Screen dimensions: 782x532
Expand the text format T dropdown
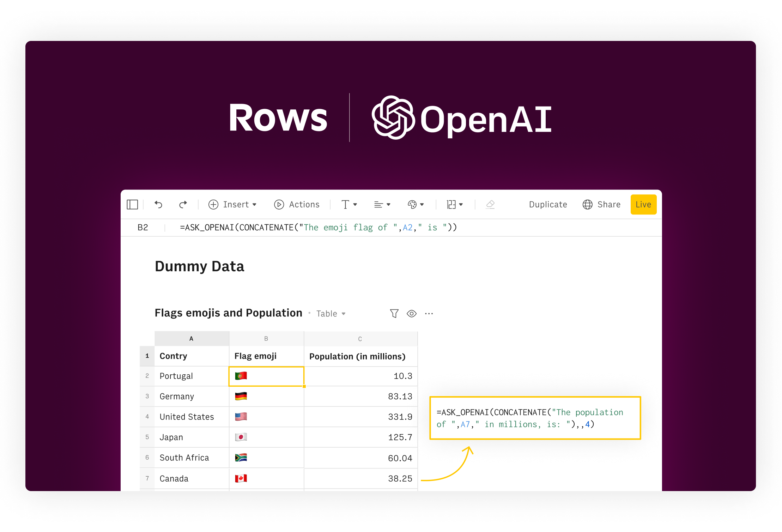click(x=349, y=205)
